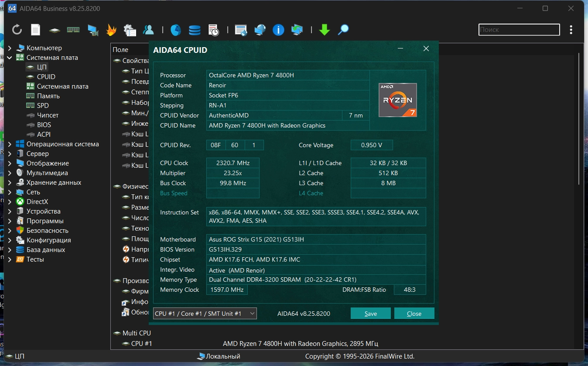Select the BIOS tree item
Screen dimensions: 588x366
44,125
